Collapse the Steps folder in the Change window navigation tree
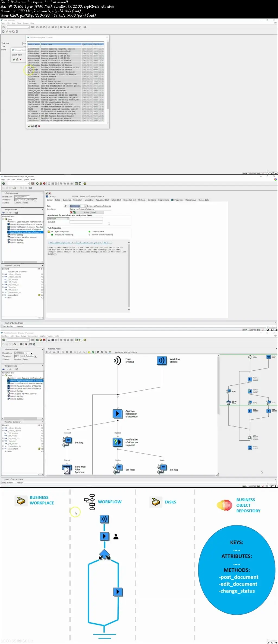The image size is (278, 644). coord(3,219)
